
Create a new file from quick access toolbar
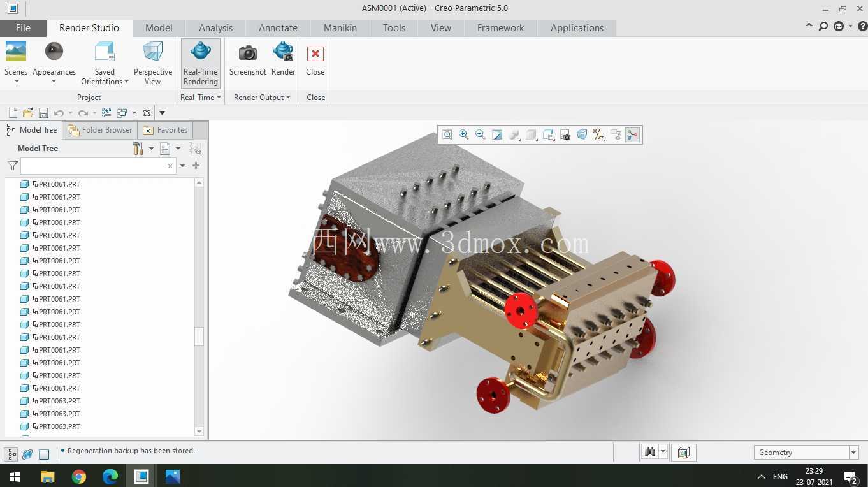pyautogui.click(x=12, y=113)
